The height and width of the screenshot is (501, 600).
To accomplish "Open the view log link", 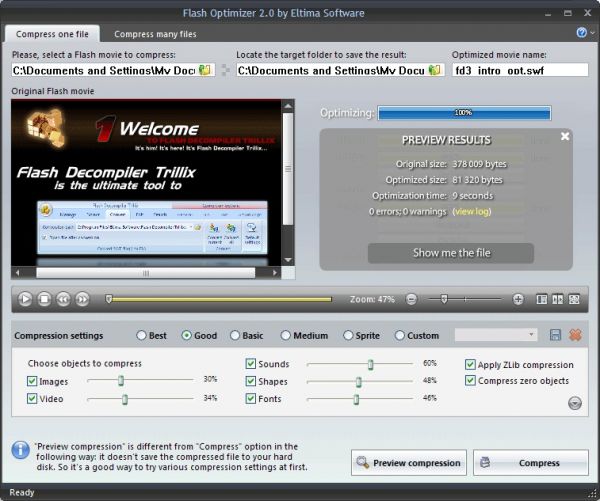I will point(471,211).
